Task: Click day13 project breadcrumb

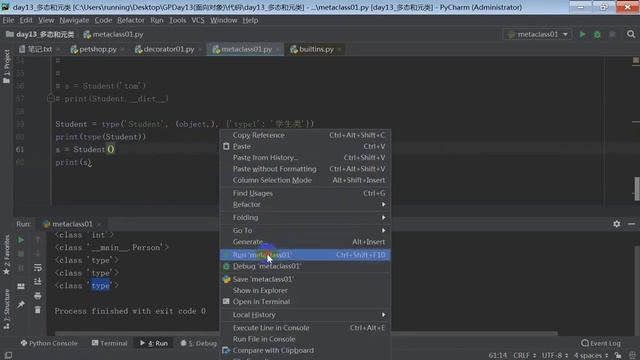Action: (40, 35)
